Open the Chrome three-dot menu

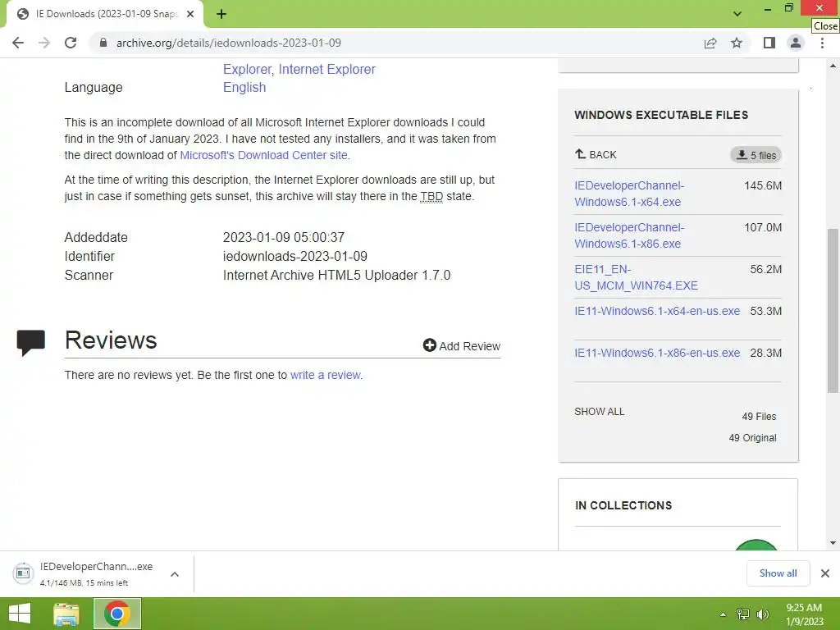point(822,43)
